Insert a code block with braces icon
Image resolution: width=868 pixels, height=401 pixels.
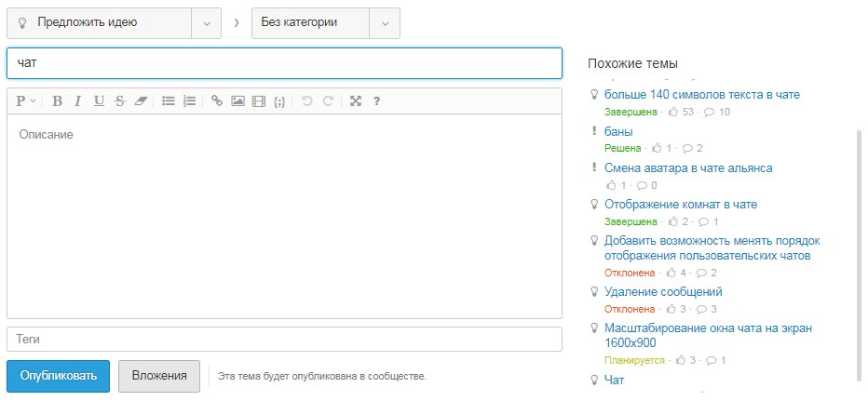pos(279,101)
